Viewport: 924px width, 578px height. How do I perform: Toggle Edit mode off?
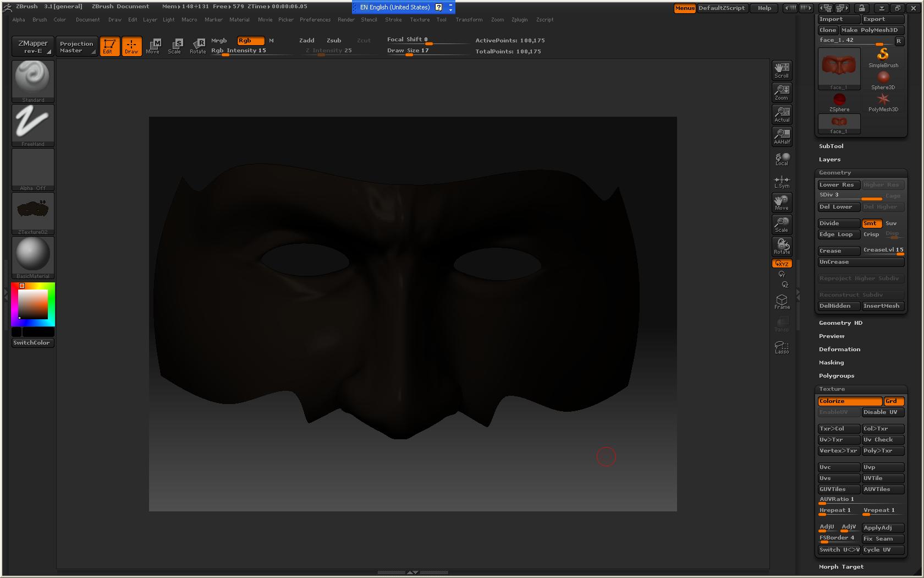pyautogui.click(x=109, y=46)
